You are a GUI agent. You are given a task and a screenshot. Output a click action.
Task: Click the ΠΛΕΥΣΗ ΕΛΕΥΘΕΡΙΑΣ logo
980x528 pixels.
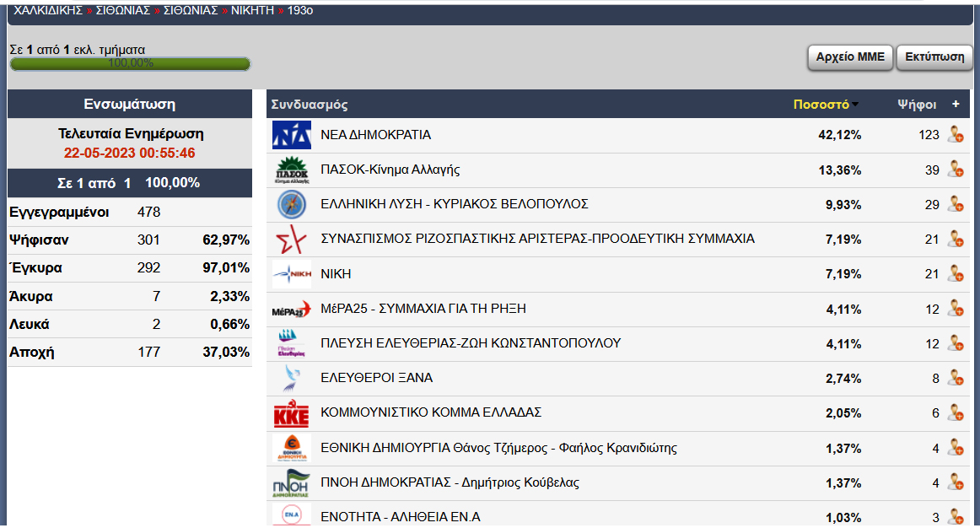click(x=291, y=343)
